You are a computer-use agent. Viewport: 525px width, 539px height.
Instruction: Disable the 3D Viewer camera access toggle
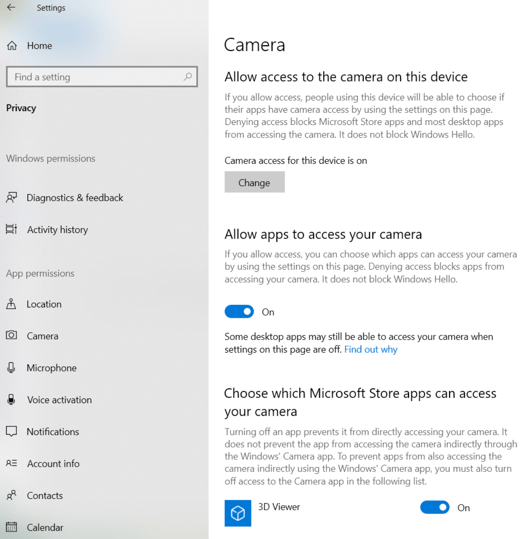(x=435, y=507)
